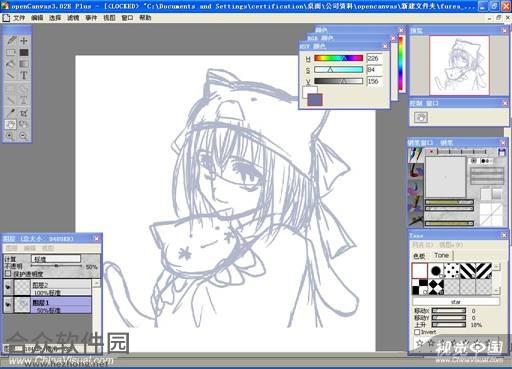
Task: Select the filled black rectangle tool
Action: point(24,52)
